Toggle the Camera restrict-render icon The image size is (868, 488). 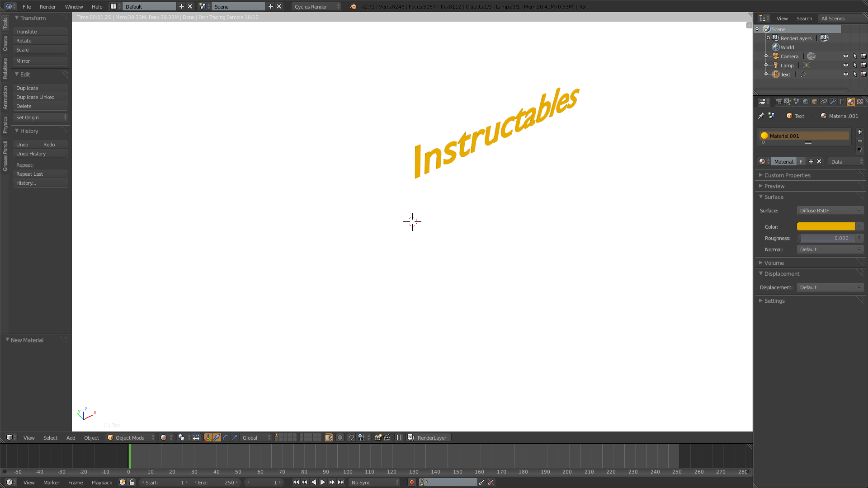864,56
